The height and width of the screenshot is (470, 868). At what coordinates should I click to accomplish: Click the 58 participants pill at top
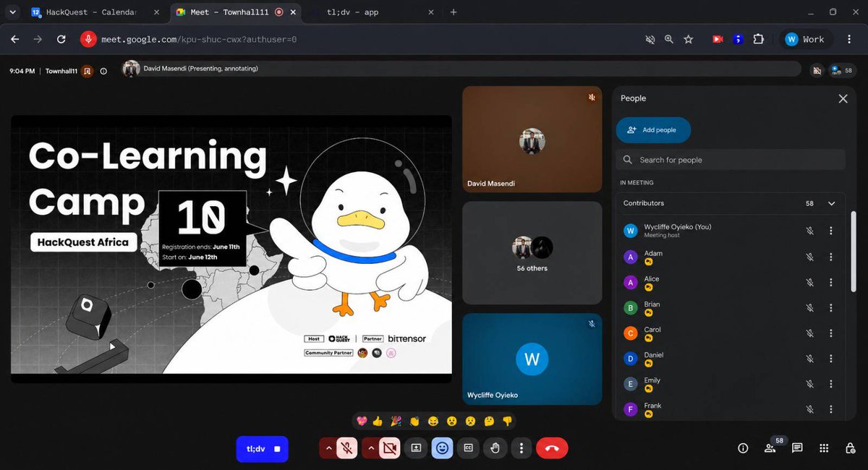click(x=842, y=70)
